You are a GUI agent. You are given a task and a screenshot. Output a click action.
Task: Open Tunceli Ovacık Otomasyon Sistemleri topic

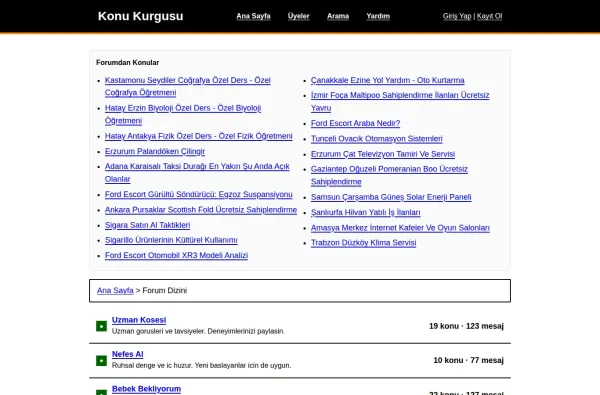click(x=377, y=139)
